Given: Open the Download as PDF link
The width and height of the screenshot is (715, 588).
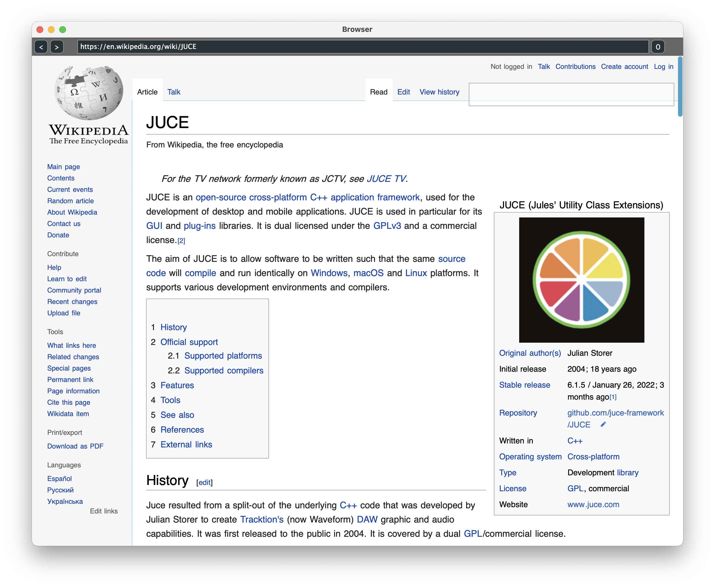Looking at the screenshot, I should 75,446.
